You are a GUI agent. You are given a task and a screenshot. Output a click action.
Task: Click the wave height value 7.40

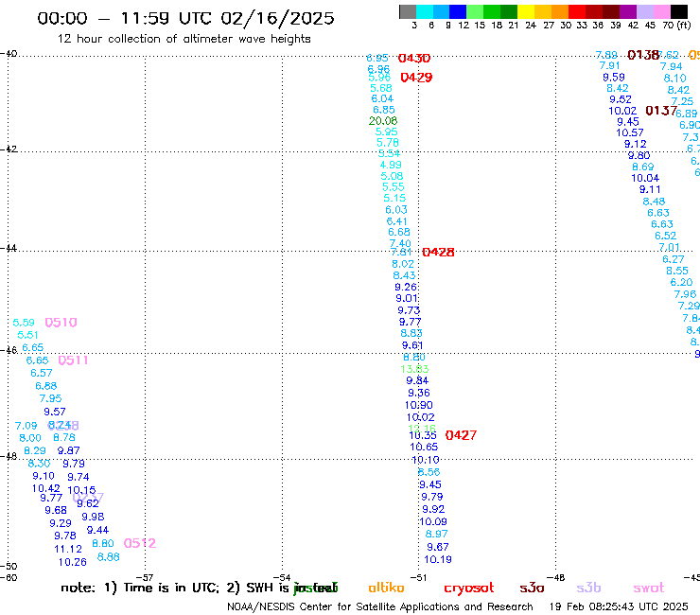400,243
